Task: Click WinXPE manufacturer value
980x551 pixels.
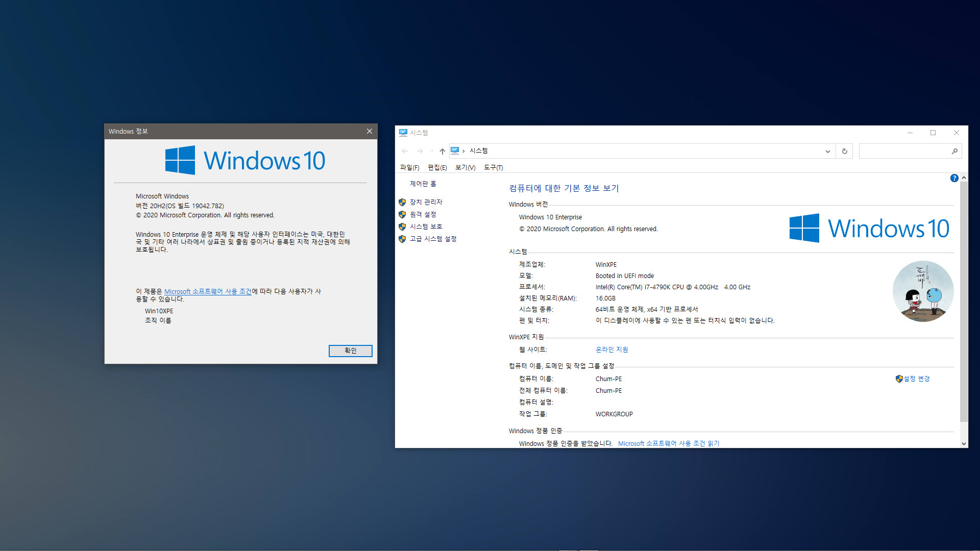Action: (x=606, y=264)
